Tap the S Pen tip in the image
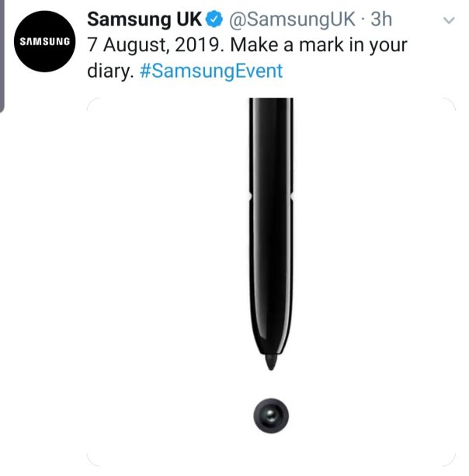Viewport: 469px width, 476px height. click(271, 362)
